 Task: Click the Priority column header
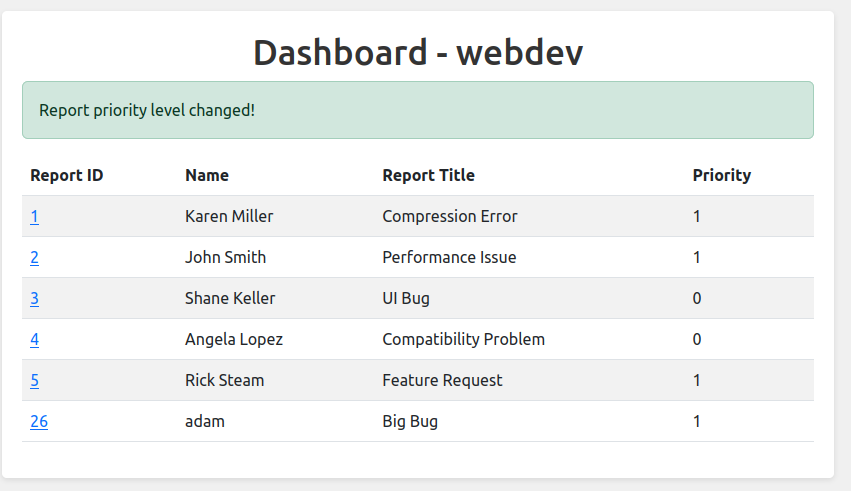tap(721, 175)
